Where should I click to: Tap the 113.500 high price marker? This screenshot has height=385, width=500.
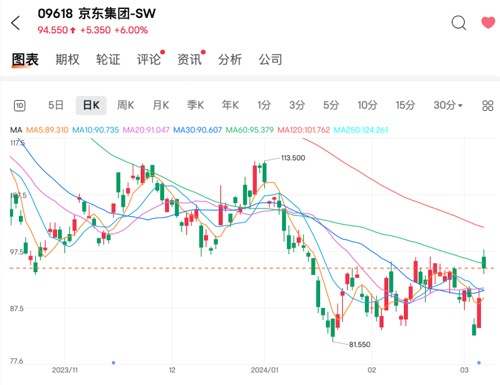click(x=293, y=158)
